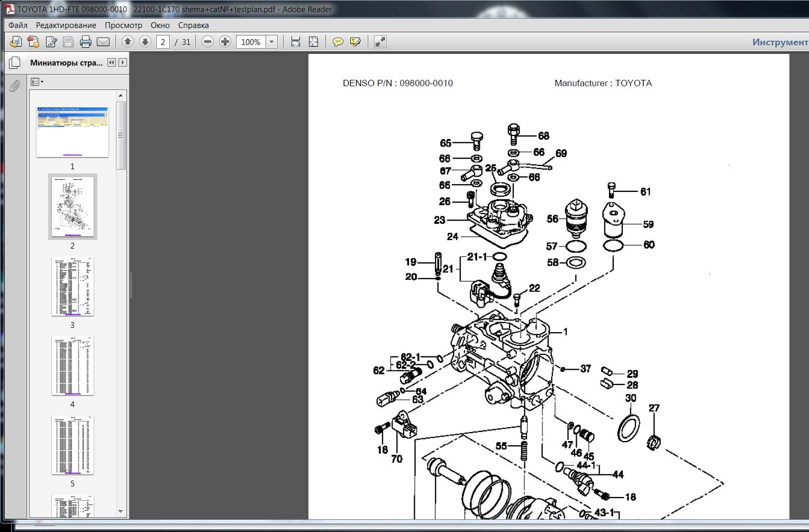Viewport: 809px width, 532px height.
Task: Select page 5 thumbnail
Action: coord(72,445)
